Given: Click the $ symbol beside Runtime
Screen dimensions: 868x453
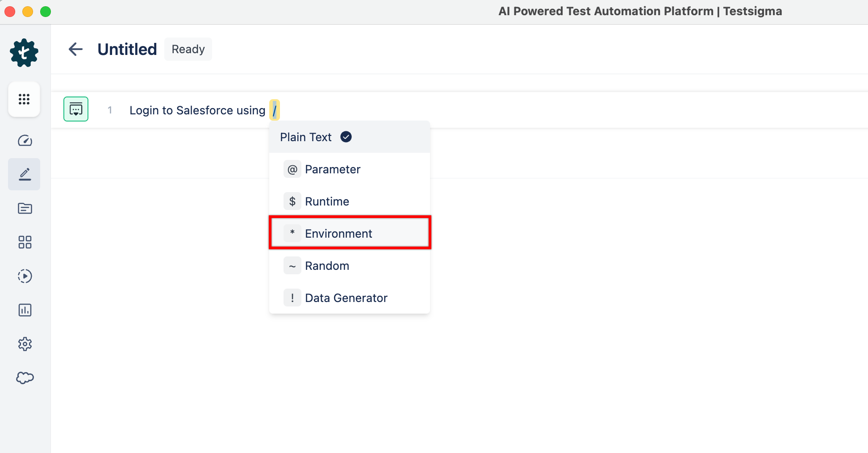Looking at the screenshot, I should [x=292, y=201].
